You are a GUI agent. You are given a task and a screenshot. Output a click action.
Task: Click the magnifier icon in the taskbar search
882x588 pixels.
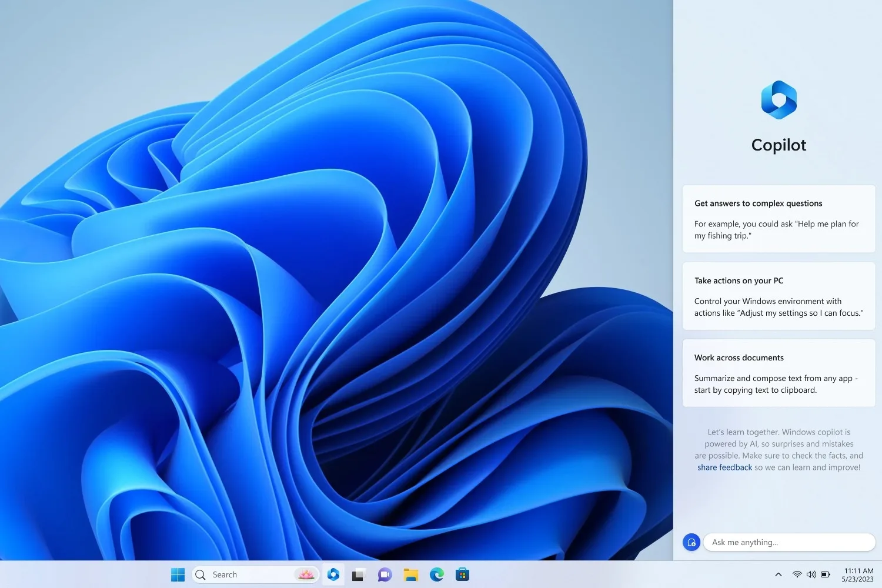tap(201, 574)
